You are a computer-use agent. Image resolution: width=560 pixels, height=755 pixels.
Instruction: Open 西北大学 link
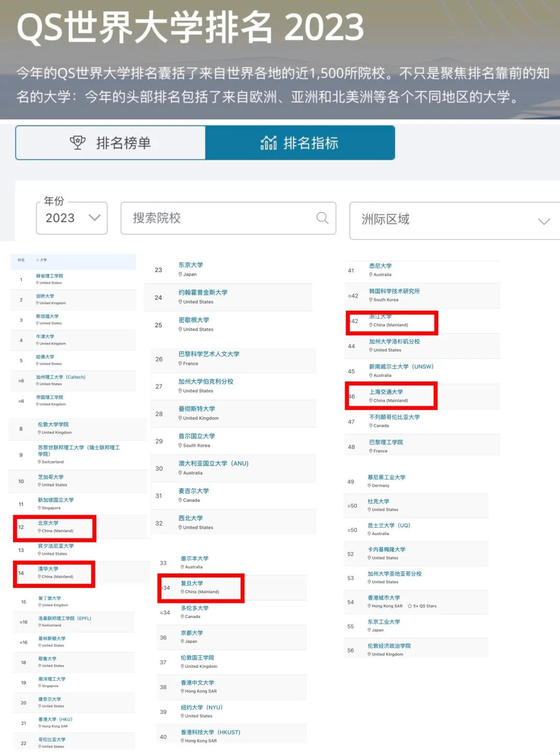[191, 518]
